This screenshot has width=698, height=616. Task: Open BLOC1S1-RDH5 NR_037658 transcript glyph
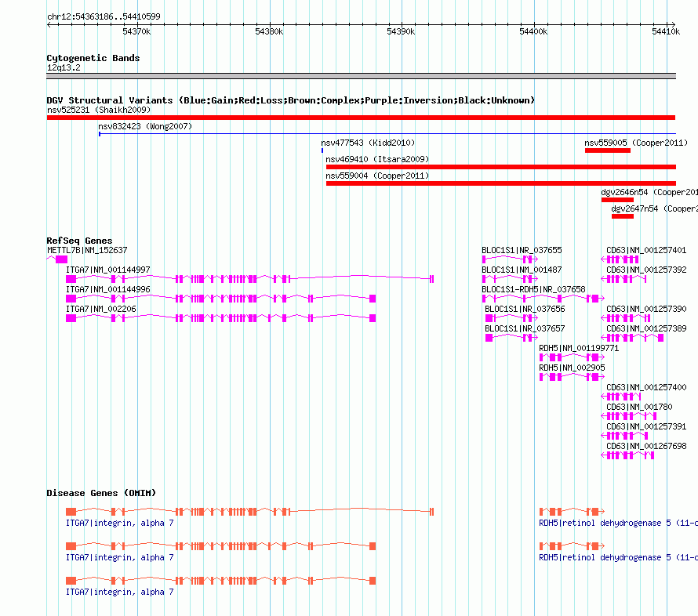coord(543,299)
